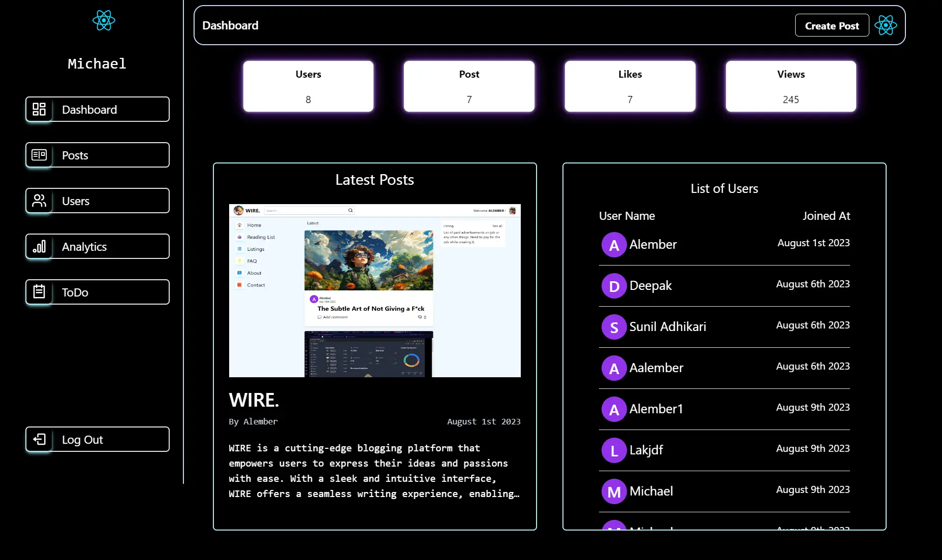Click the React logo above Michael
This screenshot has width=942, height=560.
[104, 20]
